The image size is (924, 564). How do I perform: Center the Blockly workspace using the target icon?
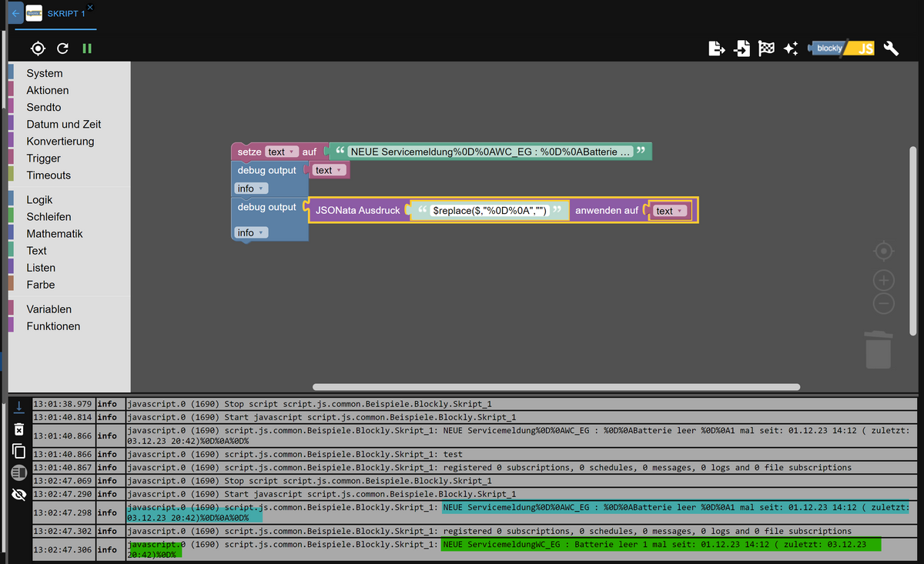[x=884, y=251]
